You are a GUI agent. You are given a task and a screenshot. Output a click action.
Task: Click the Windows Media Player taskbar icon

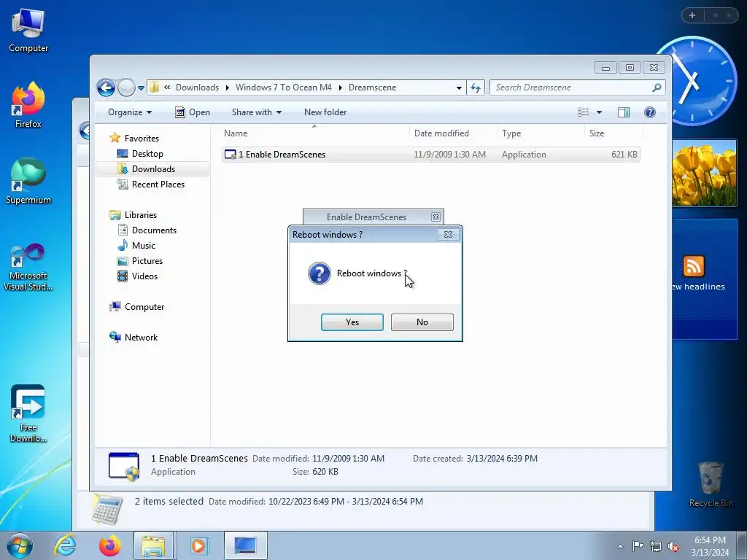click(x=198, y=545)
